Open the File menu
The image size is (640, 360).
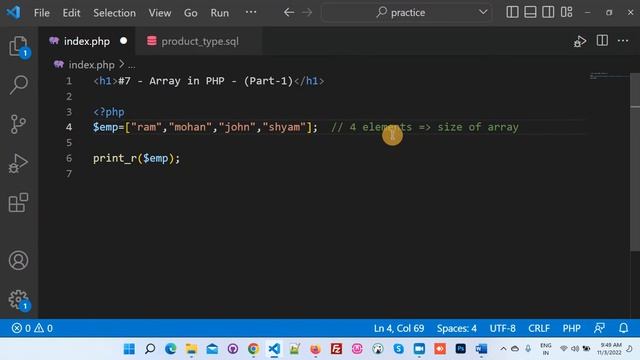point(42,13)
